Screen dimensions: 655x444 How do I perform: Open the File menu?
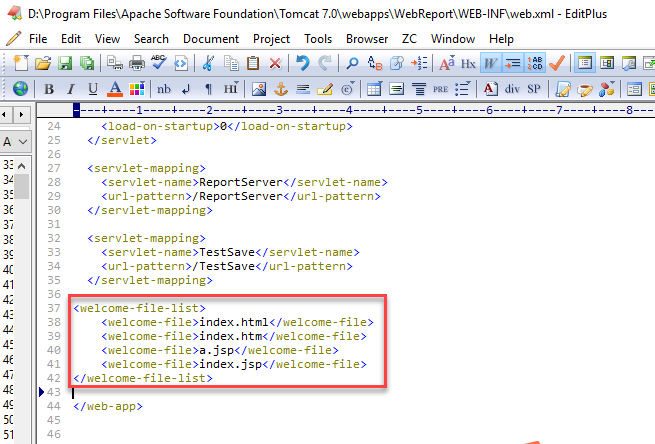pyautogui.click(x=38, y=39)
